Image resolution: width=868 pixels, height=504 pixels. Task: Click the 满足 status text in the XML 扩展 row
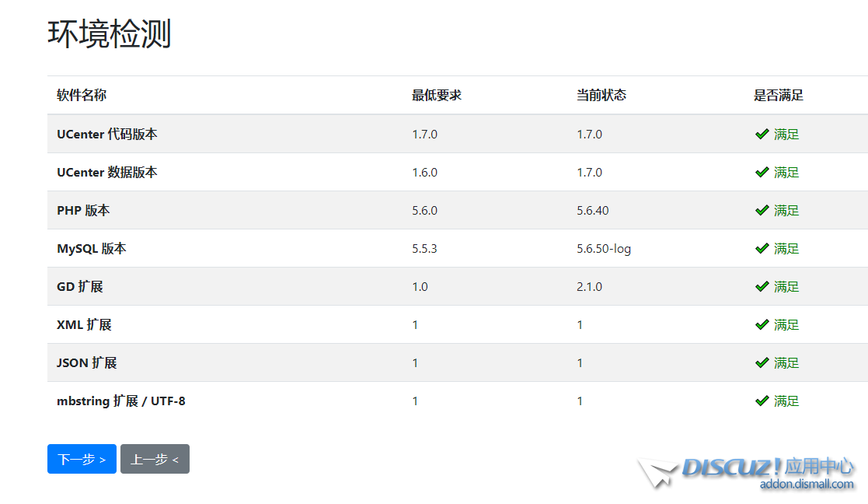(786, 324)
